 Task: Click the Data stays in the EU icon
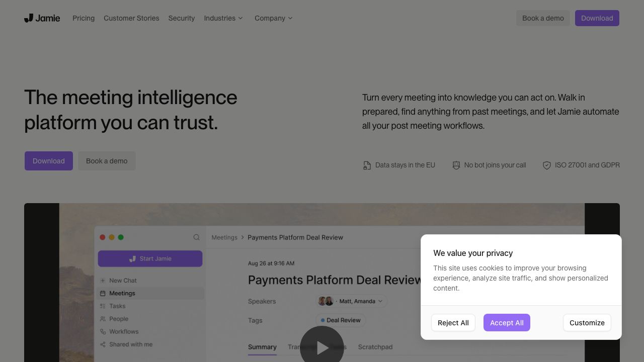(367, 165)
